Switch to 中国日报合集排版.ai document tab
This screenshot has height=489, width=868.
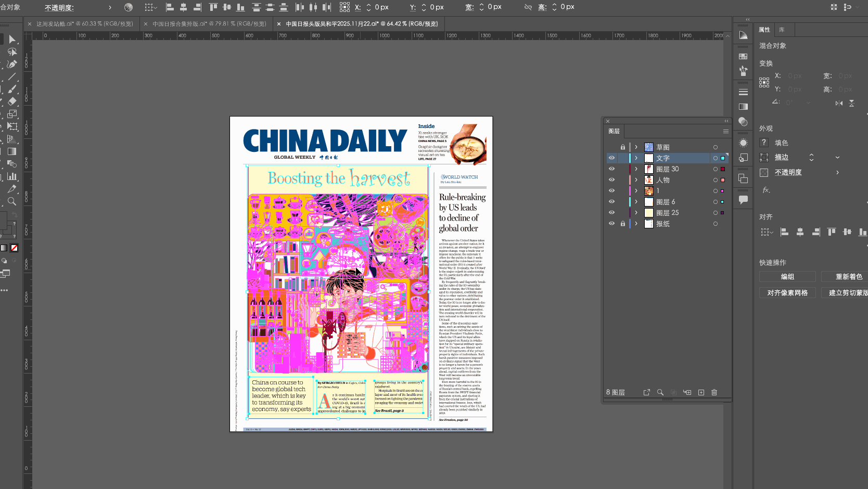click(209, 24)
